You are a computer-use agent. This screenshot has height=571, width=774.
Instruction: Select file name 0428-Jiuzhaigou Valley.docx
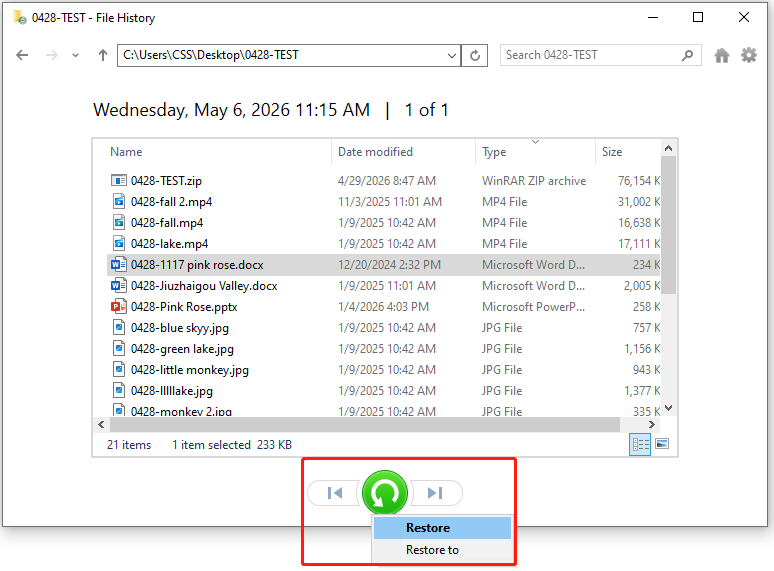click(204, 286)
